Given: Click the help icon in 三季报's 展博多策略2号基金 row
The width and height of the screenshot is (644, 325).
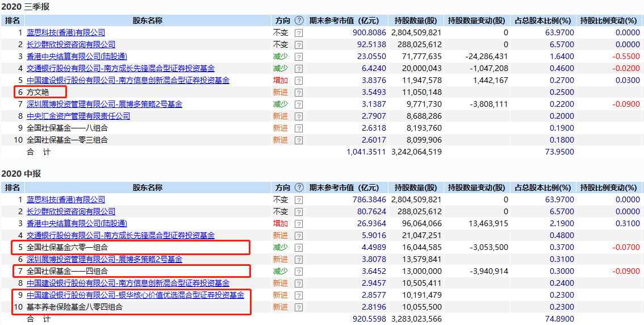Looking at the screenshot, I should (299, 105).
